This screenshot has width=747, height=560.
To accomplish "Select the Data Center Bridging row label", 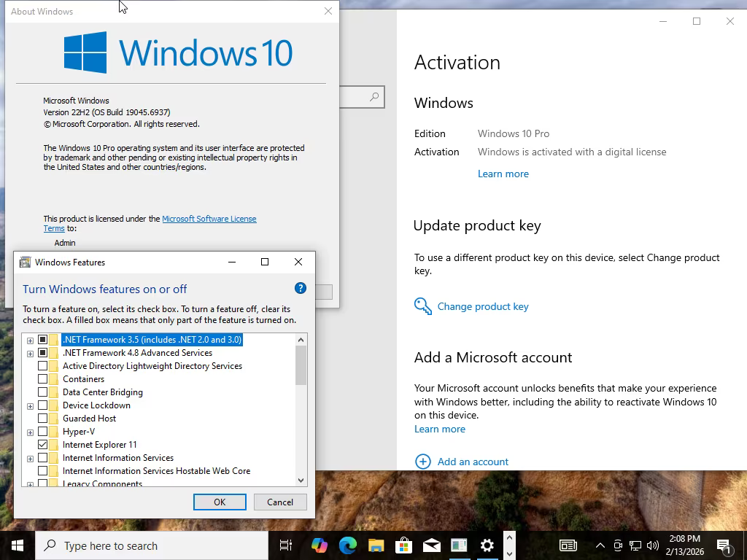I will [x=102, y=392].
